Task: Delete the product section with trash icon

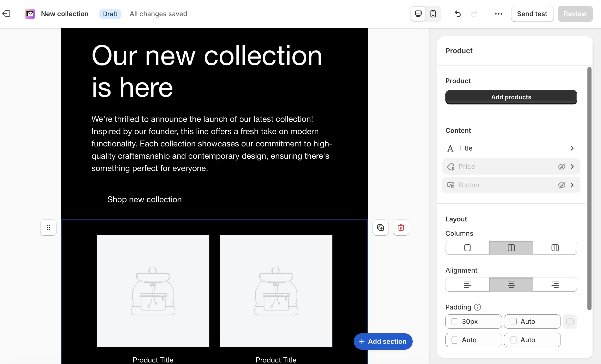Action: pos(401,227)
